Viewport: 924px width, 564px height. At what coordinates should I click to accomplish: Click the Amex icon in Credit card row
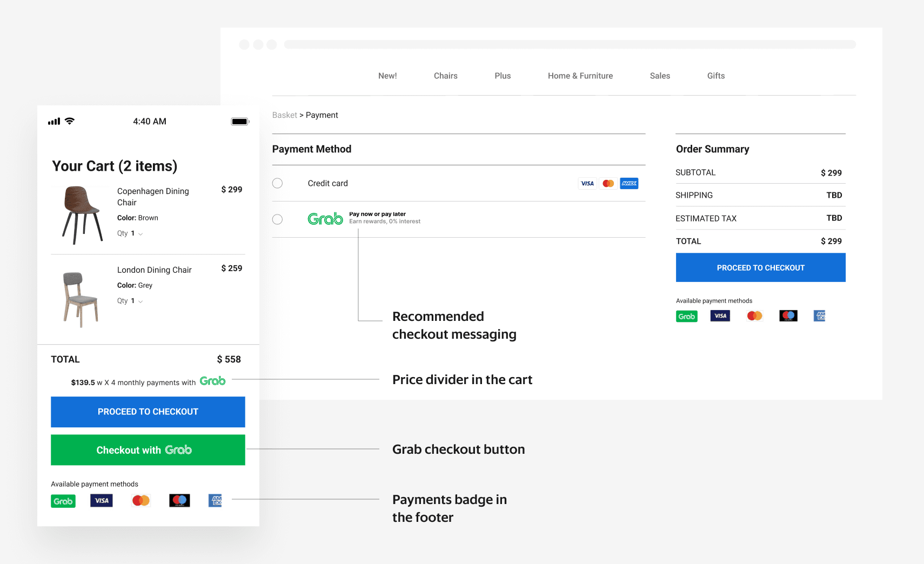click(629, 184)
